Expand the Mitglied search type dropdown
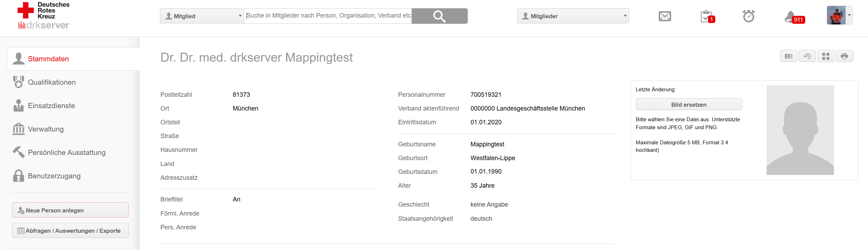This screenshot has height=250, width=868. pos(202,16)
